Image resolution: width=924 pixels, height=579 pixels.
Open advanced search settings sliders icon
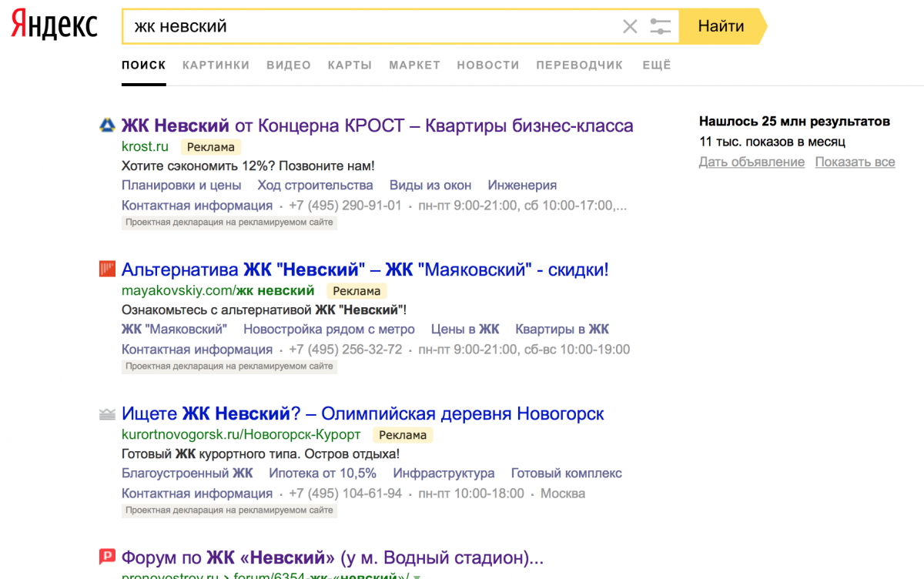[661, 27]
